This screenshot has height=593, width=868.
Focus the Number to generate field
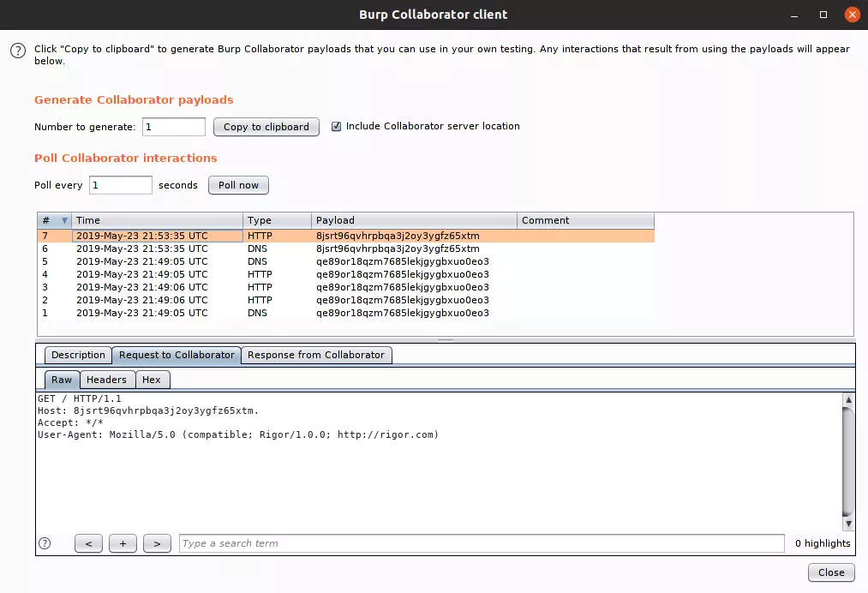tap(174, 127)
